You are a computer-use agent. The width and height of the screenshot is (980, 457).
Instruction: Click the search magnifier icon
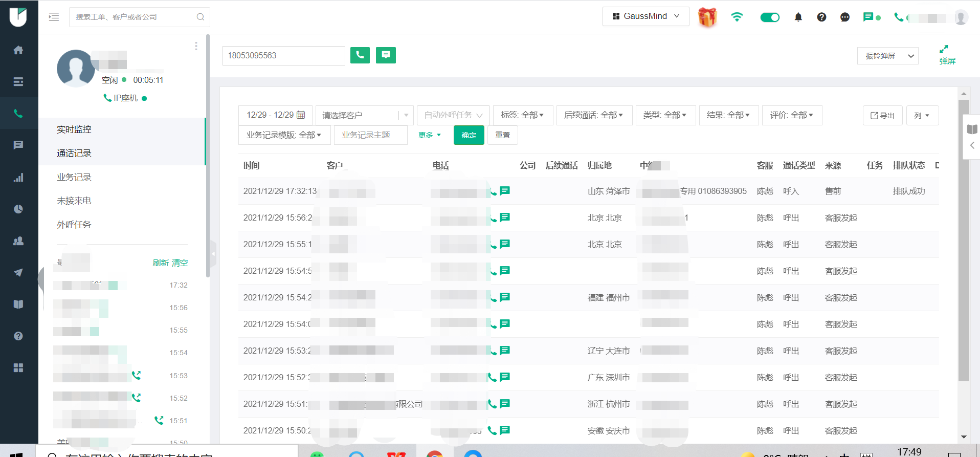coord(201,17)
